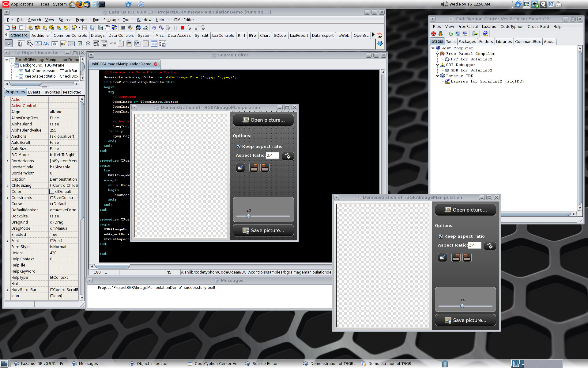This screenshot has height=368, width=588.
Task: Select 'Lazarus for Solaris32 (BigIDE)' tree row
Action: [x=487, y=81]
